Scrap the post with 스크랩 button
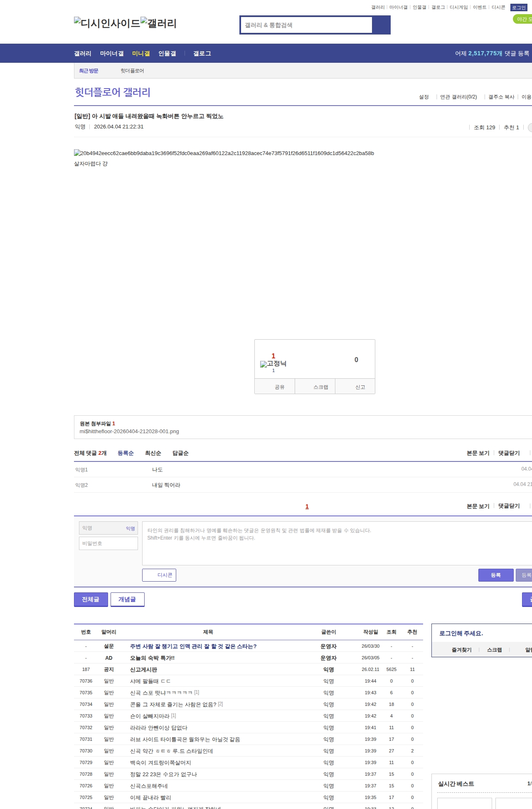The image size is (532, 809). (x=320, y=387)
